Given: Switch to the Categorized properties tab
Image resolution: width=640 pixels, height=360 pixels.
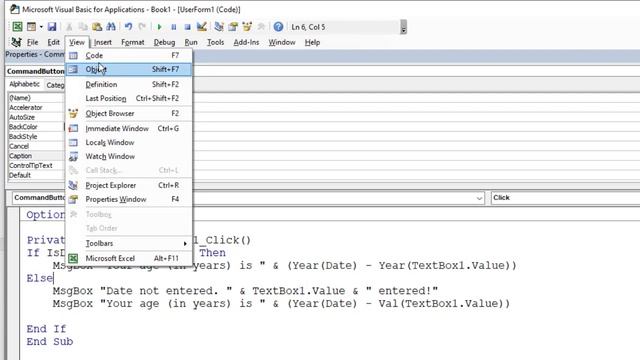Looking at the screenshot, I should tap(55, 85).
